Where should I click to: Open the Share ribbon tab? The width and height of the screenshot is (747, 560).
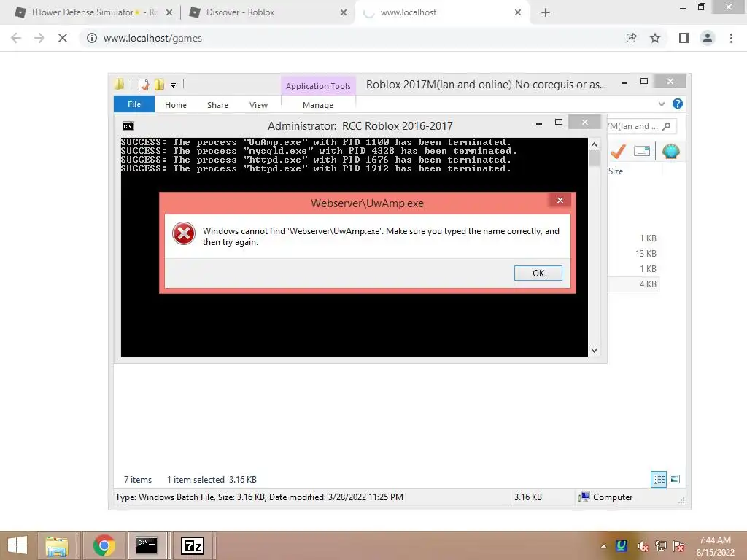(217, 105)
